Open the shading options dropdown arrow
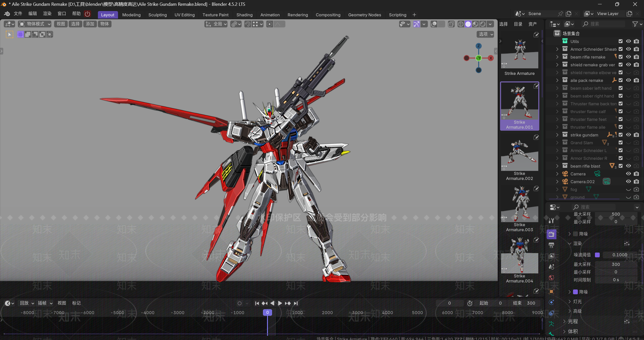Screen dimensions: 644x340 pos(491,24)
